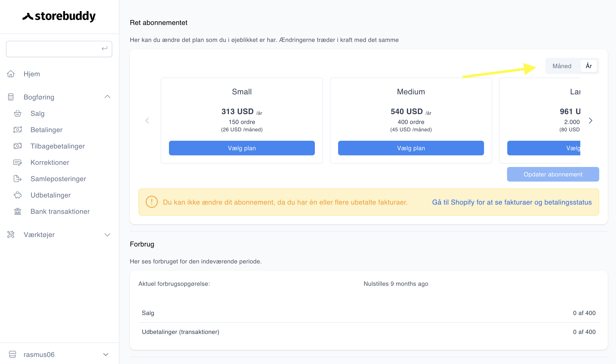
Task: Click the Tilbagebetalinger refund icon
Action: (18, 146)
